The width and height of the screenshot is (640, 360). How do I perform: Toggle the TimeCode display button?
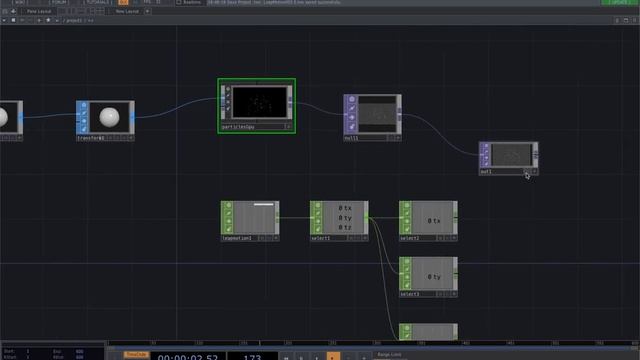click(136, 355)
